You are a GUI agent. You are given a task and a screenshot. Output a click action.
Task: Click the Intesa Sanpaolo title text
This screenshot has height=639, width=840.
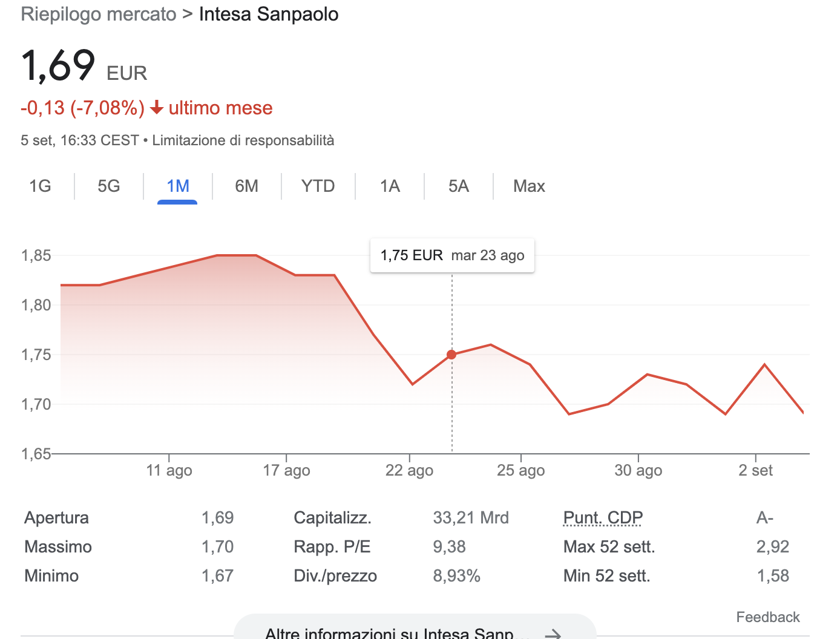[x=269, y=14]
